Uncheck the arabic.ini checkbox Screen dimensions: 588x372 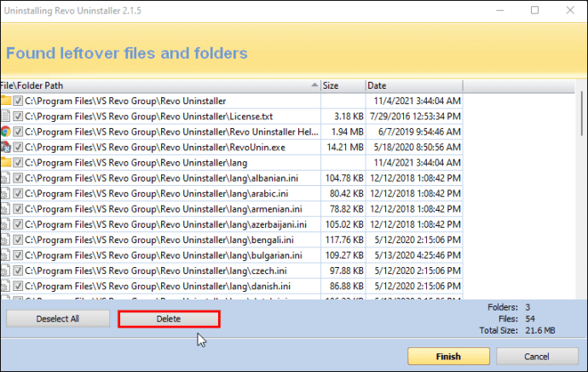18,194
